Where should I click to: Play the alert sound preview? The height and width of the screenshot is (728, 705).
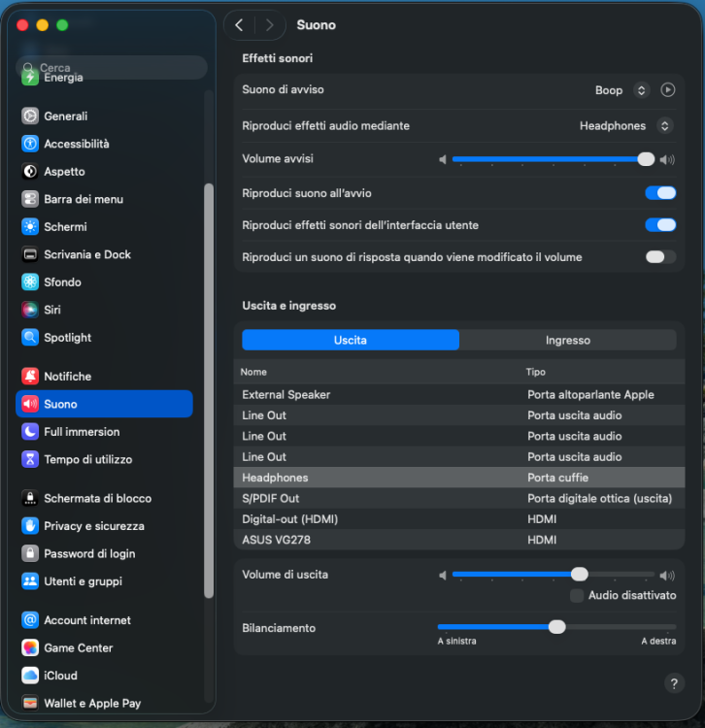click(667, 89)
